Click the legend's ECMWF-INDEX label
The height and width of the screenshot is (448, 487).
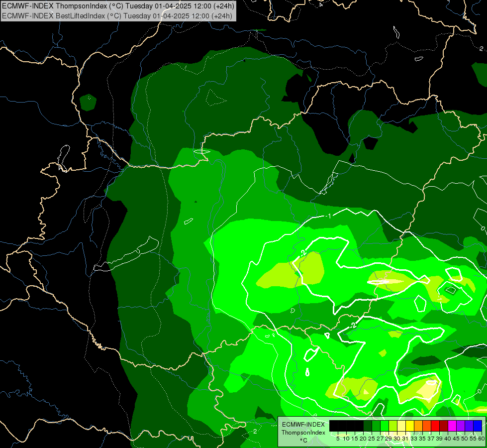point(303,425)
